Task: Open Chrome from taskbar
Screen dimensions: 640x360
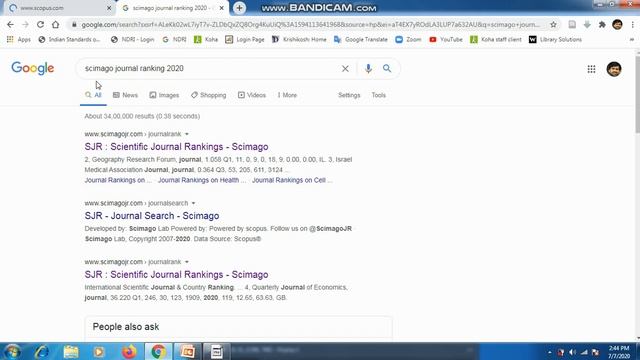Action: pos(158,351)
